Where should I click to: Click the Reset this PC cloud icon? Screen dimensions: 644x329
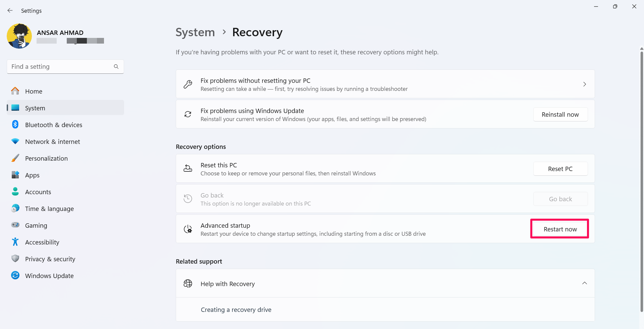(x=188, y=168)
